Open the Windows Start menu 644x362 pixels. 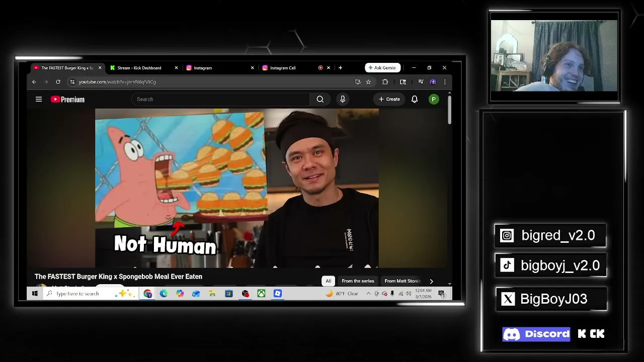[35, 294]
